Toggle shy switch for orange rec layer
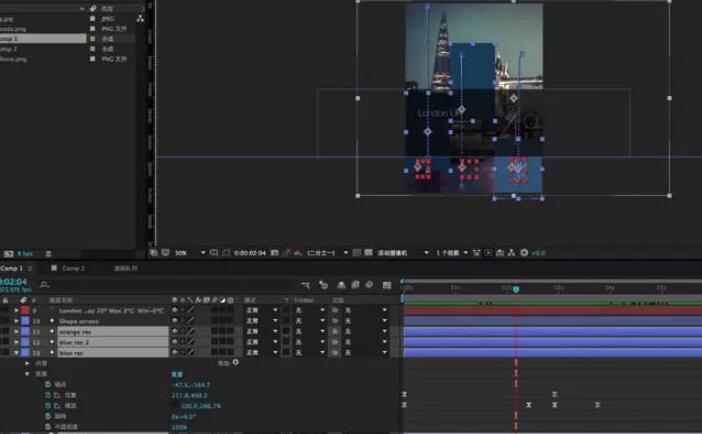The height and width of the screenshot is (434, 702). (175, 331)
